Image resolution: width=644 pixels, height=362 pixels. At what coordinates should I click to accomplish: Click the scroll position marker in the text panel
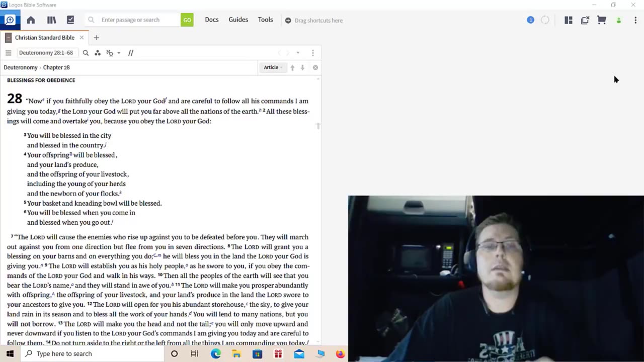tap(318, 126)
